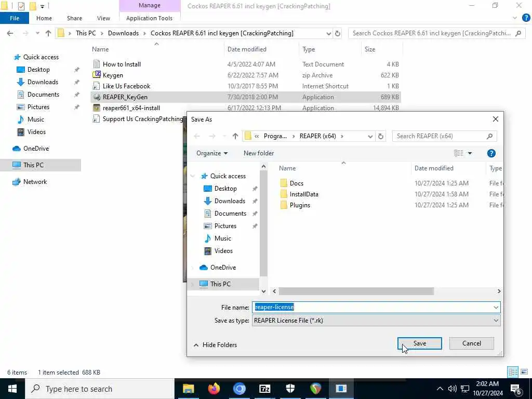Select the REAPER_KeyGen application
The width and height of the screenshot is (532, 399).
[125, 97]
